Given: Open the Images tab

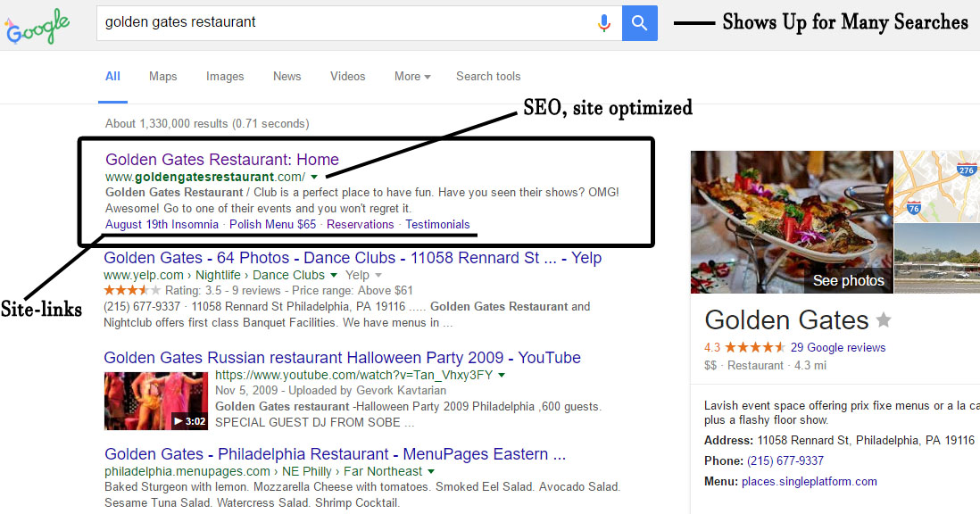Looking at the screenshot, I should point(225,76).
